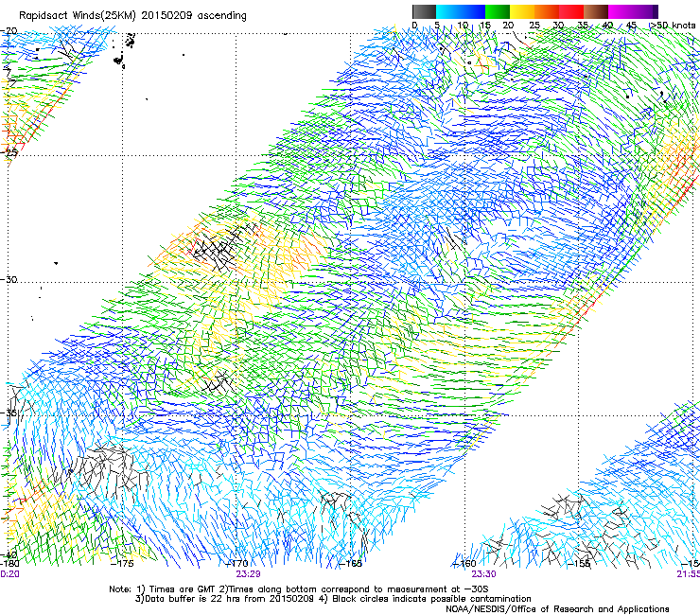The height and width of the screenshot is (615, 700).
Task: Click the latitude label '-25'
Action: coord(9,152)
